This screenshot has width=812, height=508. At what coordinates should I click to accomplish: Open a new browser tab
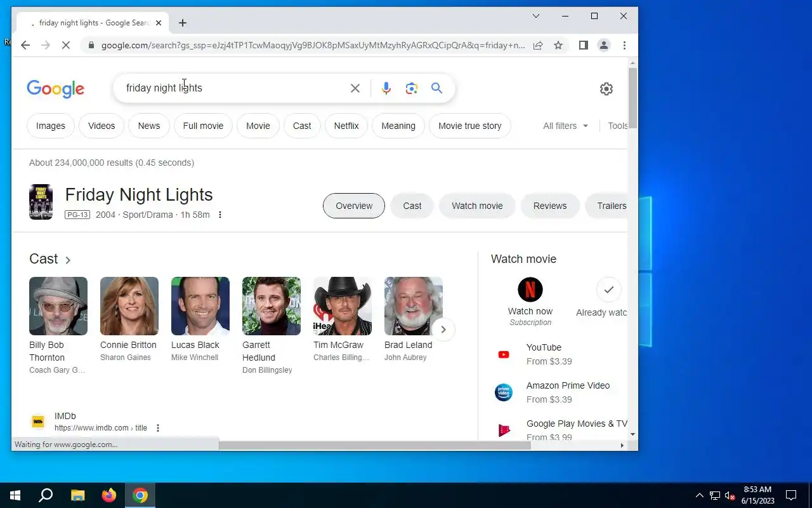[x=183, y=23]
